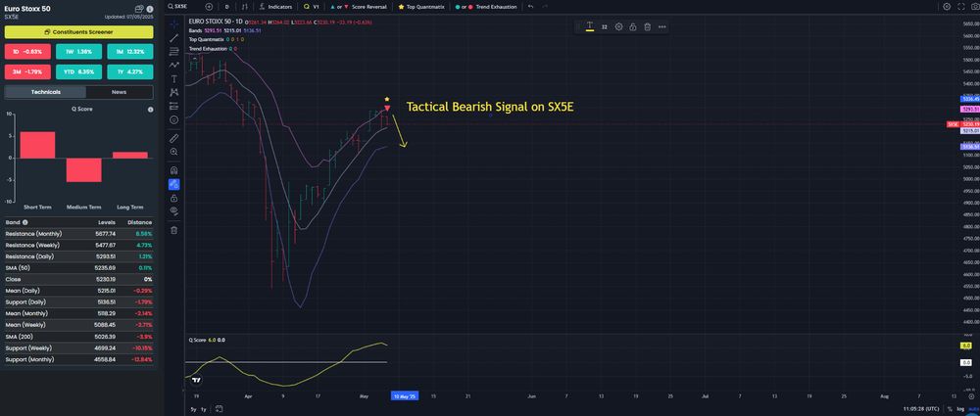Image resolution: width=980 pixels, height=416 pixels.
Task: Open drawing settings in floating toolbar
Action: click(618, 26)
